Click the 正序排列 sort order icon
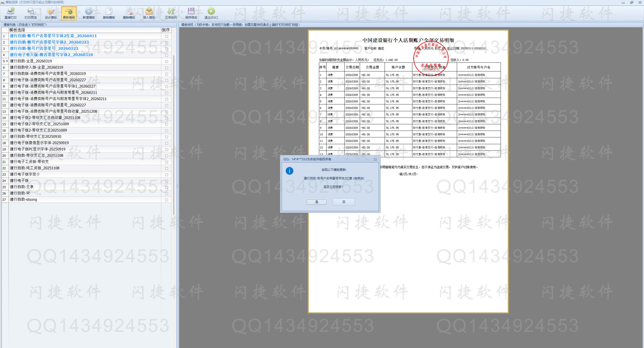The image size is (644, 348). click(x=171, y=12)
